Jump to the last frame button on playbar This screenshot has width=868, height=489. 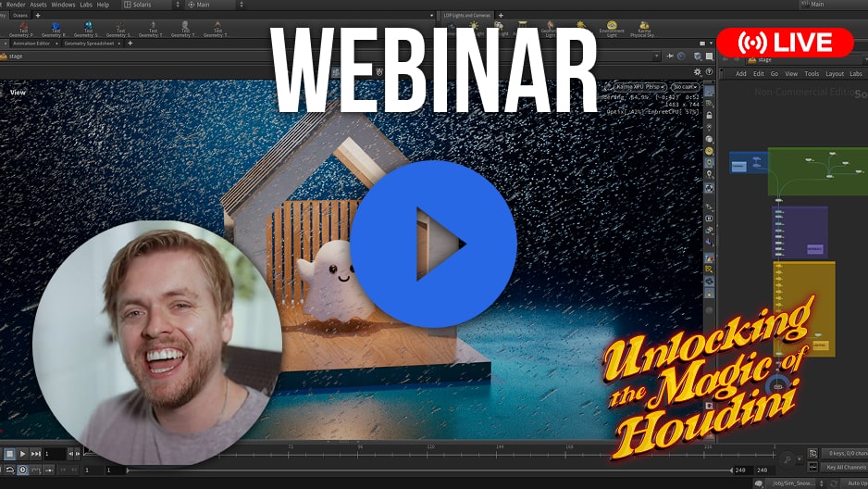click(x=35, y=454)
